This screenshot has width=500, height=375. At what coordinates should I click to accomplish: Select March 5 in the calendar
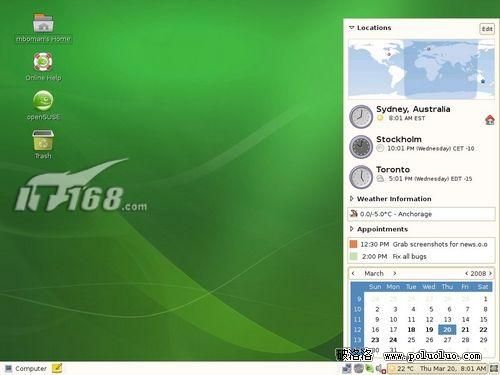[431, 309]
